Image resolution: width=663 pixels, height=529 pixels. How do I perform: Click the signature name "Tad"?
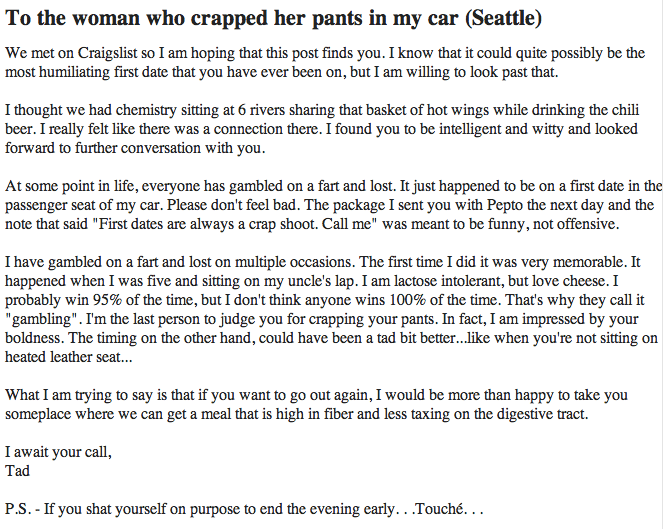click(x=17, y=471)
